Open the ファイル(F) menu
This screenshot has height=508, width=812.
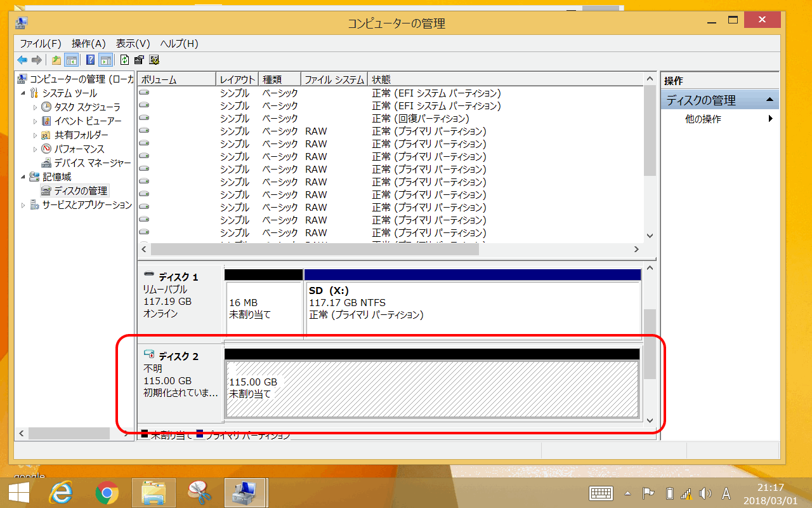40,43
